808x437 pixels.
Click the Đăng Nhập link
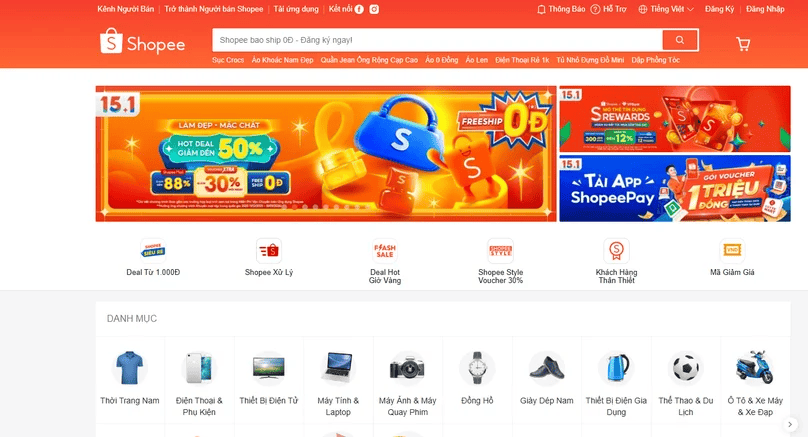click(765, 9)
